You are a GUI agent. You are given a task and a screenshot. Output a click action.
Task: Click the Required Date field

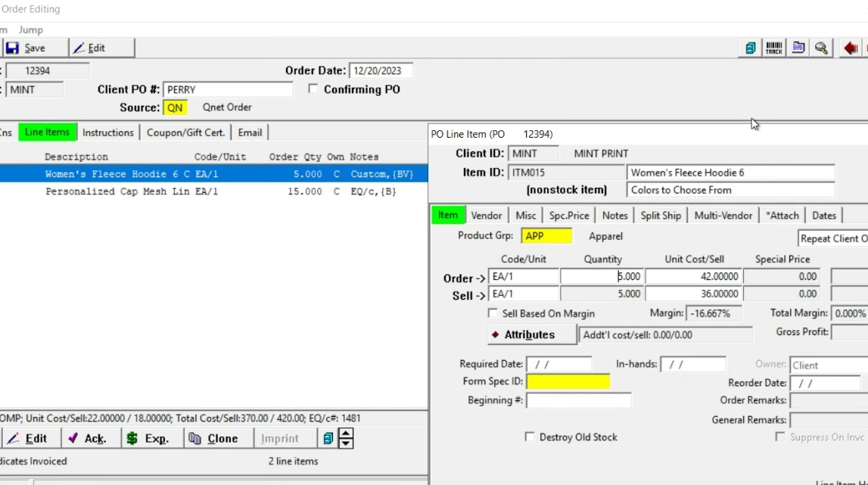[x=558, y=364]
